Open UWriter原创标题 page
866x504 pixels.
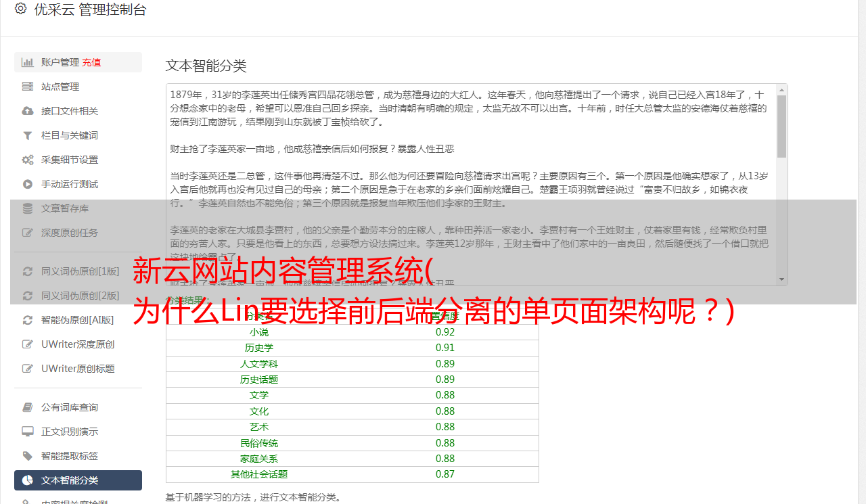78,369
